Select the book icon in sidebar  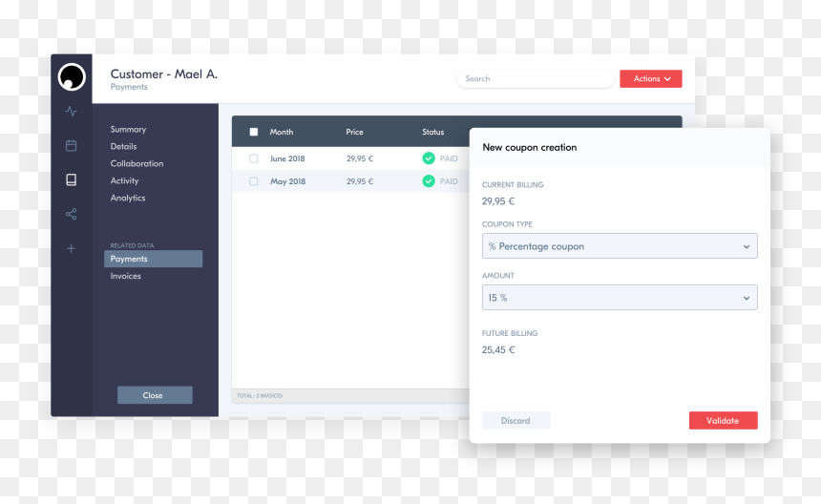(x=72, y=179)
